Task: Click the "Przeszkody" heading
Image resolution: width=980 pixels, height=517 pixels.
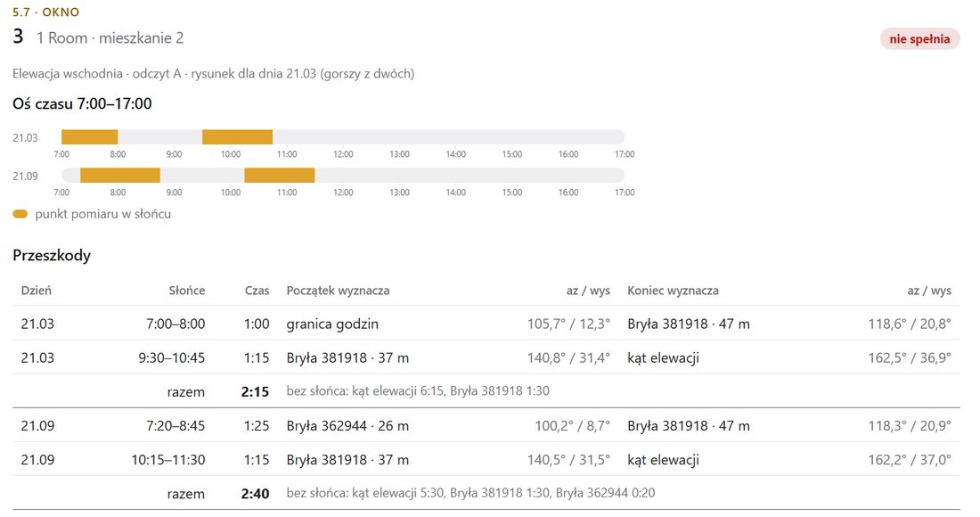Action: tap(52, 255)
